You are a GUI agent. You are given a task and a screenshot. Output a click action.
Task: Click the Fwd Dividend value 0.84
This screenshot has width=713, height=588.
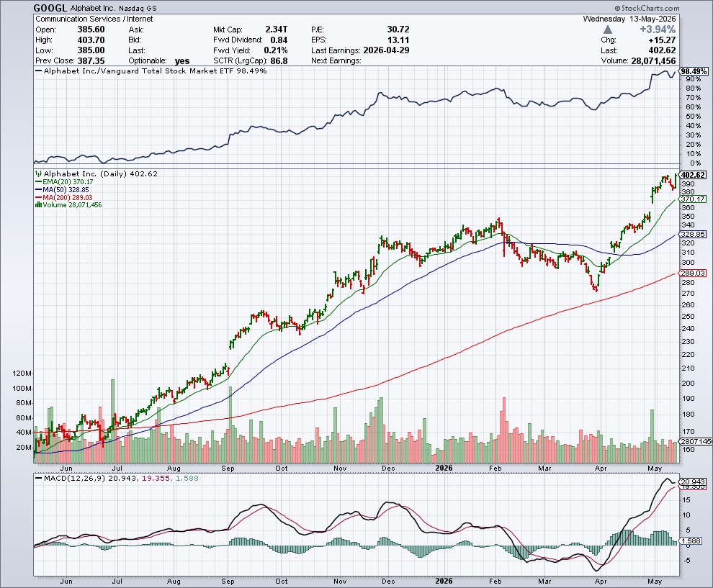point(279,40)
